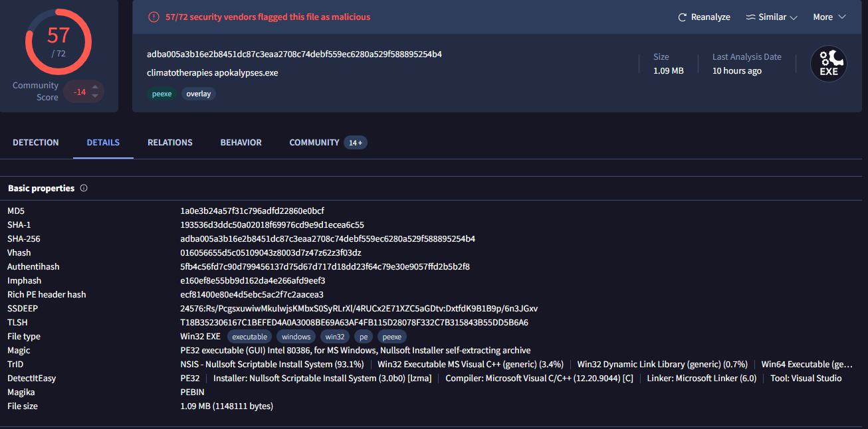This screenshot has width=868, height=429.
Task: Click the Rich PE header hash value
Action: click(252, 295)
